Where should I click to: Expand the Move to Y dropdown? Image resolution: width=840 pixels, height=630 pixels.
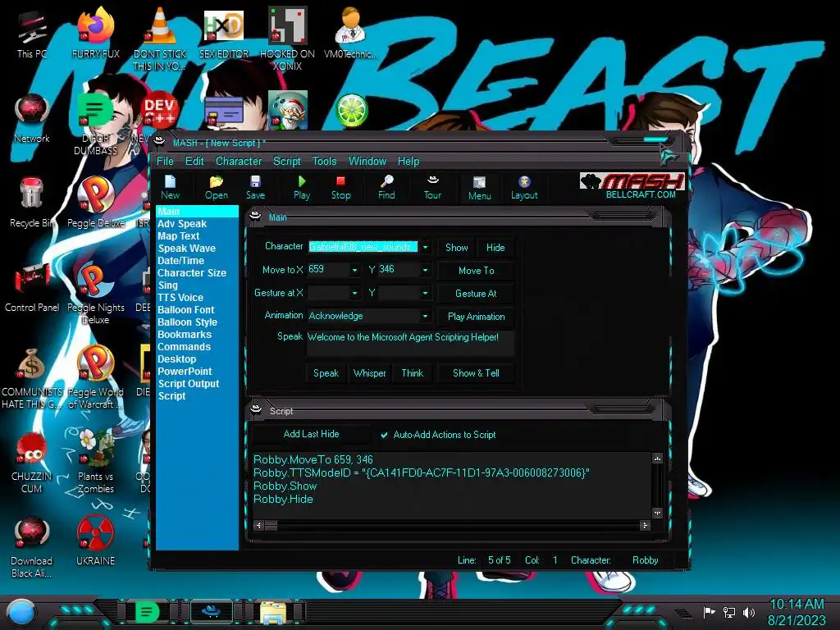point(426,270)
